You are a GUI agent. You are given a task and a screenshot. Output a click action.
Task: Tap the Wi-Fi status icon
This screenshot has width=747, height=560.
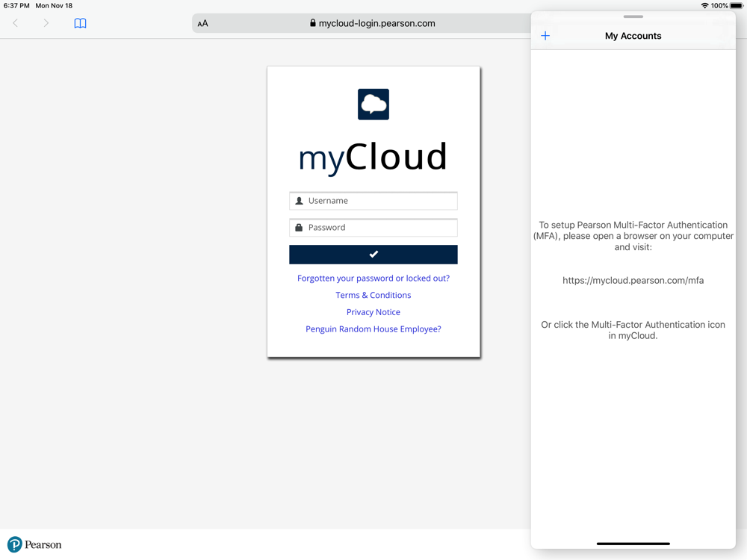[704, 6]
